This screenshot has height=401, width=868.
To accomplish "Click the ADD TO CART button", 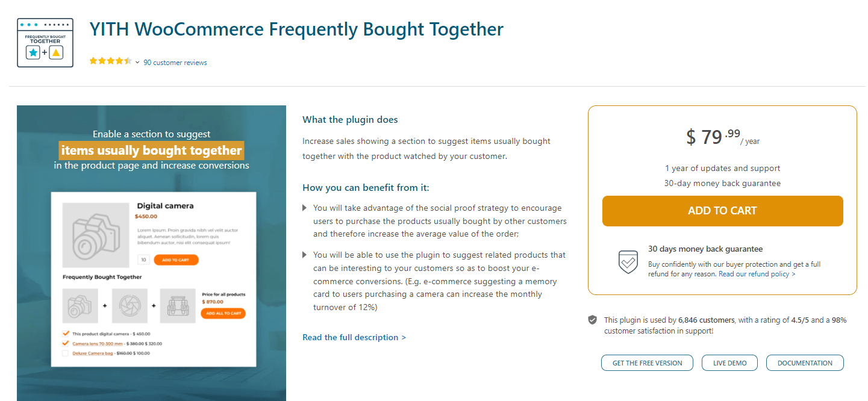I will tap(722, 211).
